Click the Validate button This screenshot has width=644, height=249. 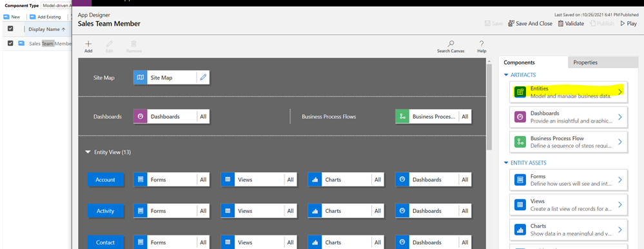(x=571, y=24)
